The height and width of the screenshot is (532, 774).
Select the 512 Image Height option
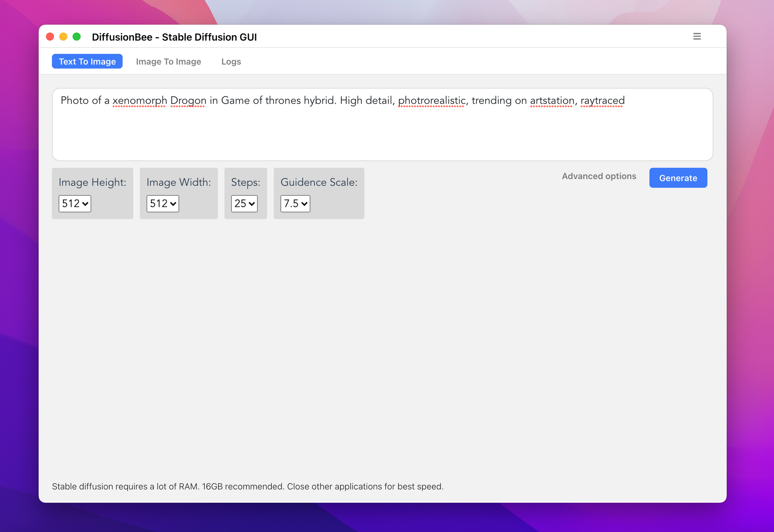coord(74,204)
